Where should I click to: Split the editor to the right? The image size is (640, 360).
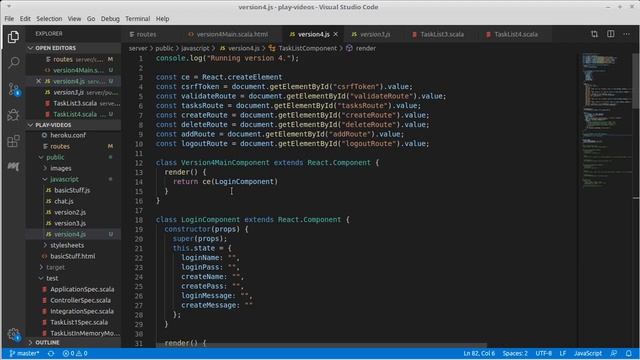coord(611,34)
